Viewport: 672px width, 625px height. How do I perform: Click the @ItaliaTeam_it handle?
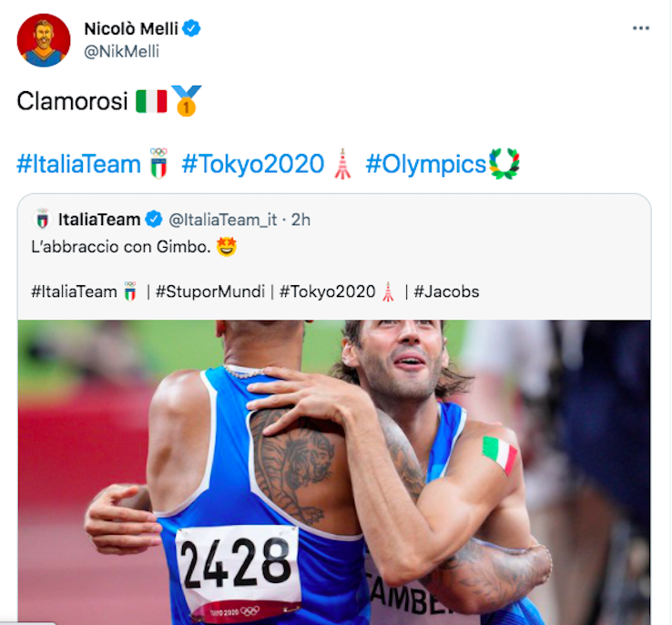point(222,220)
